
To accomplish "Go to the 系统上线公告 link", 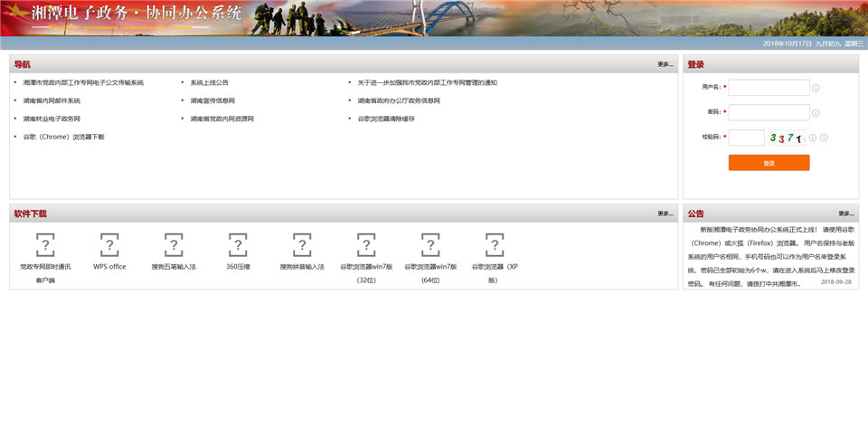I will 209,83.
